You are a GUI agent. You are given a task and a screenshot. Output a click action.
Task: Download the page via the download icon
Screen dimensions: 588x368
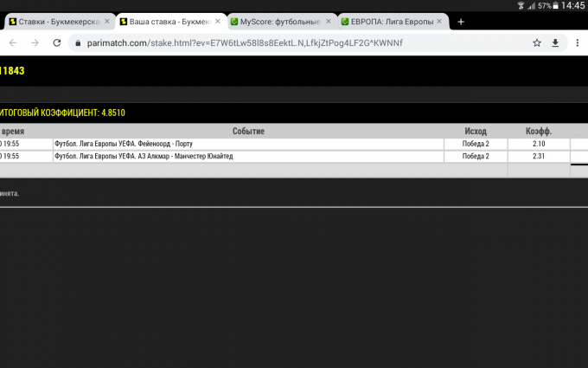[555, 42]
